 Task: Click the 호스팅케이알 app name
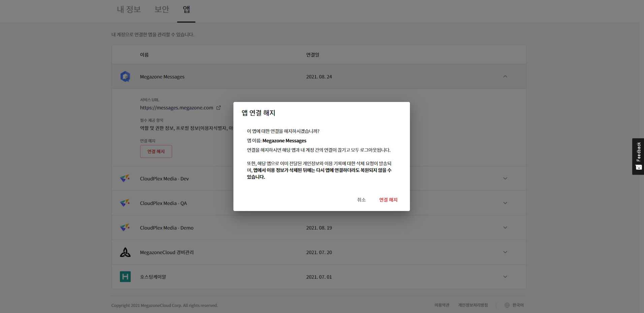tap(153, 277)
